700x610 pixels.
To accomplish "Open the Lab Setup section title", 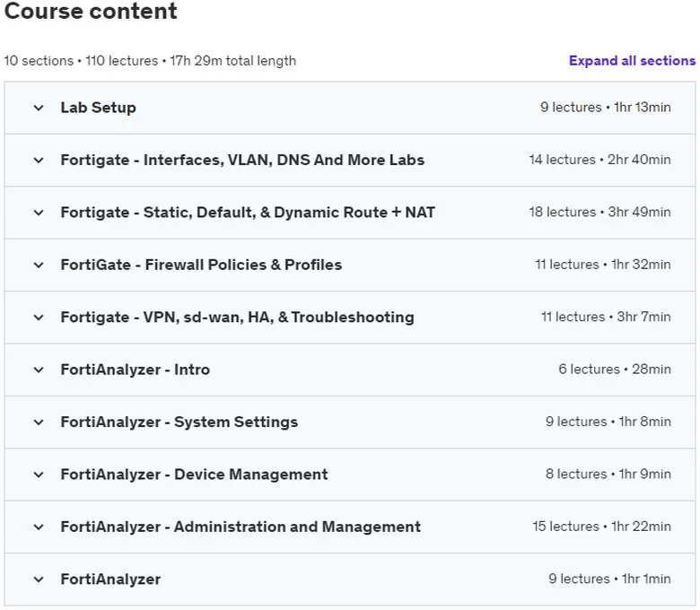I will pyautogui.click(x=98, y=108).
